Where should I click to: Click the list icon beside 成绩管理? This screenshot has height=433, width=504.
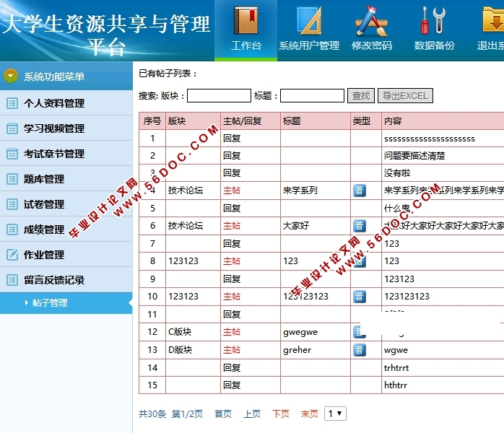click(x=12, y=229)
